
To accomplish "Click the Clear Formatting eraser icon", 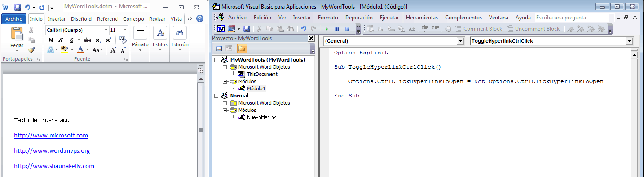I will [123, 40].
